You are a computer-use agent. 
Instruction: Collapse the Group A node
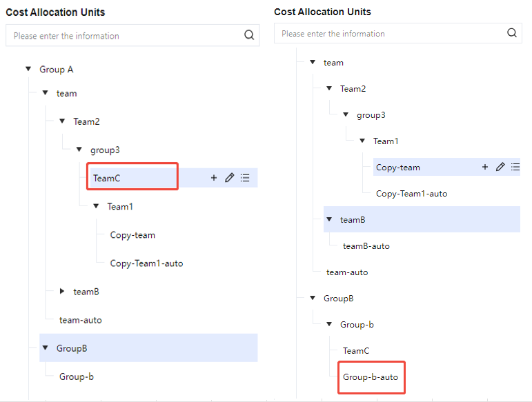[28, 69]
